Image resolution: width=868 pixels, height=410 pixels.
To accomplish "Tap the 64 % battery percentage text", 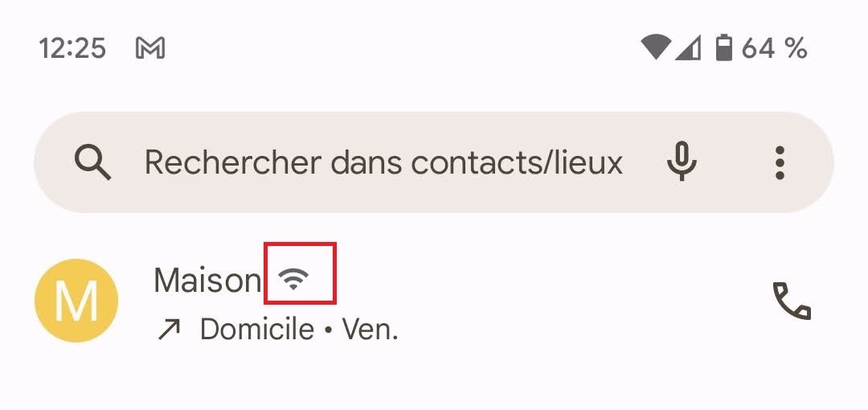I will coord(774,48).
